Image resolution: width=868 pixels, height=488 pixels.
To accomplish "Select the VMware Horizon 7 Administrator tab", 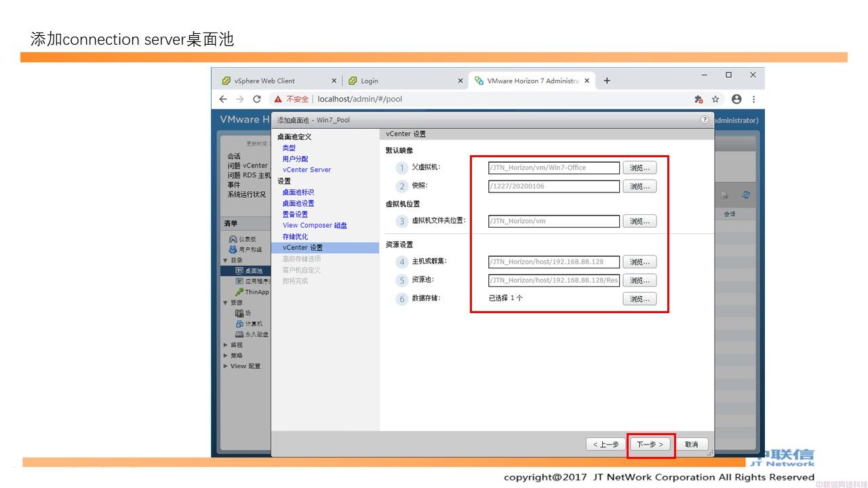I will (532, 81).
